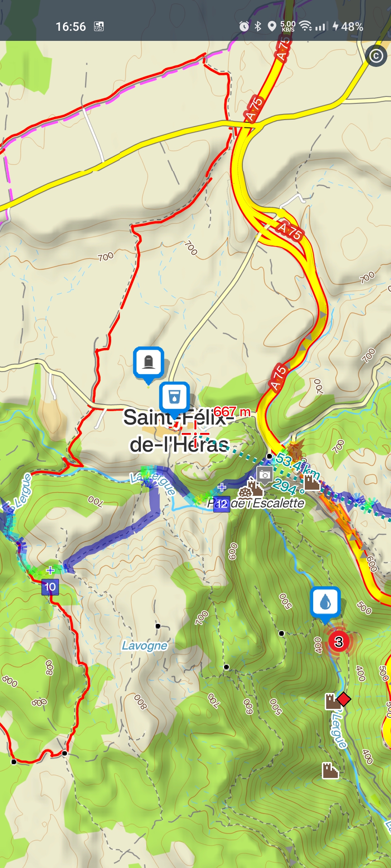Tap the alarm clock status icon
This screenshot has width=391, height=868.
pyautogui.click(x=244, y=26)
